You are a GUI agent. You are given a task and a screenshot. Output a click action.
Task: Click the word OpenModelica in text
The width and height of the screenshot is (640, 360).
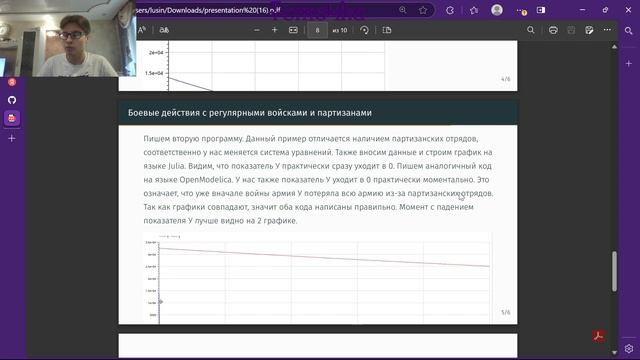pos(206,180)
